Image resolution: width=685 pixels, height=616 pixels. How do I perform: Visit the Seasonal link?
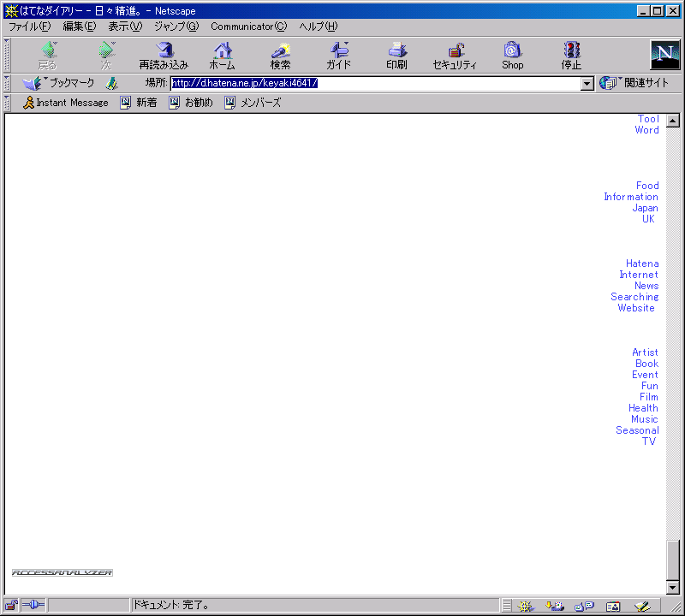tap(637, 430)
